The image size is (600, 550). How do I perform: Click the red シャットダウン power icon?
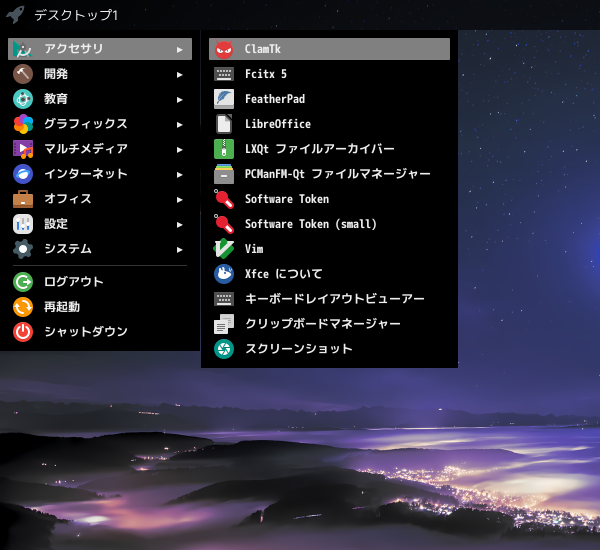point(23,332)
